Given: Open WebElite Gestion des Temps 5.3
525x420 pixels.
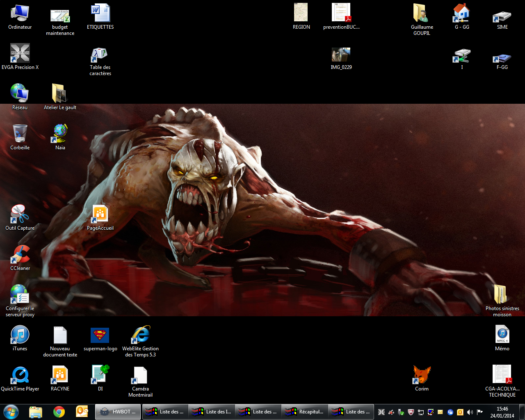Looking at the screenshot, I should tap(140, 341).
